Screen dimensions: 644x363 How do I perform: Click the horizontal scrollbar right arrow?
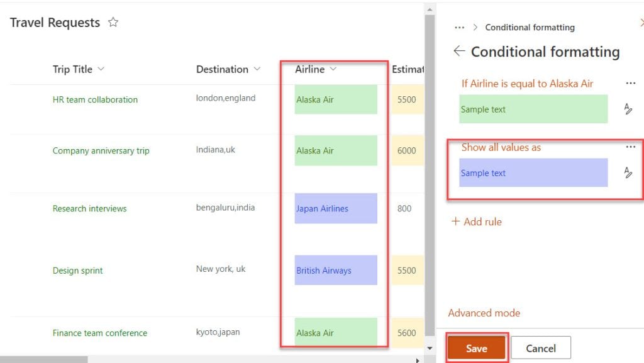click(x=418, y=360)
